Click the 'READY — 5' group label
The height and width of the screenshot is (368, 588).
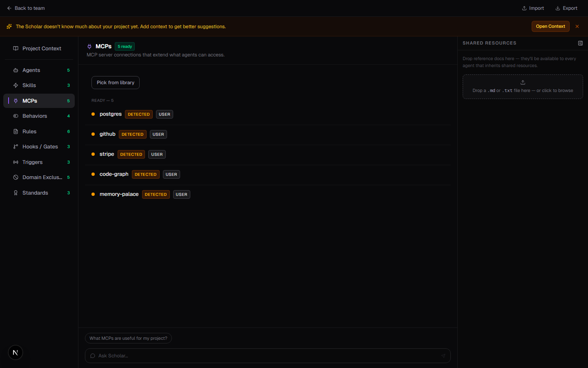[102, 101]
